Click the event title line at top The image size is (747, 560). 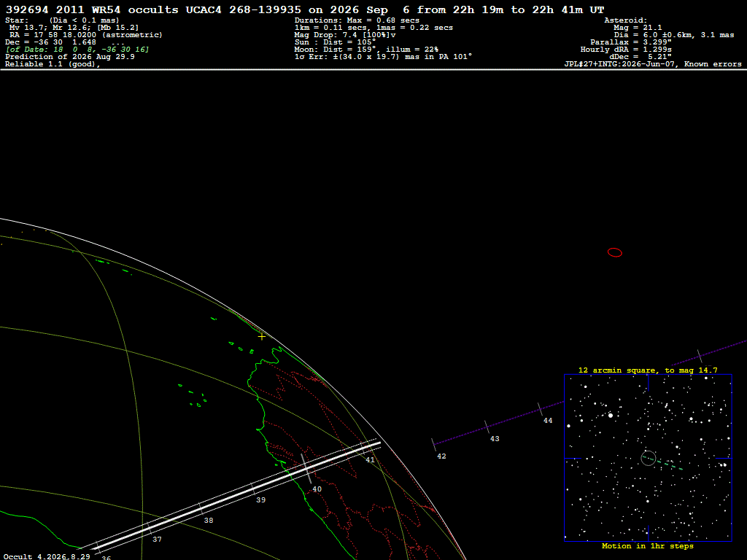point(305,9)
